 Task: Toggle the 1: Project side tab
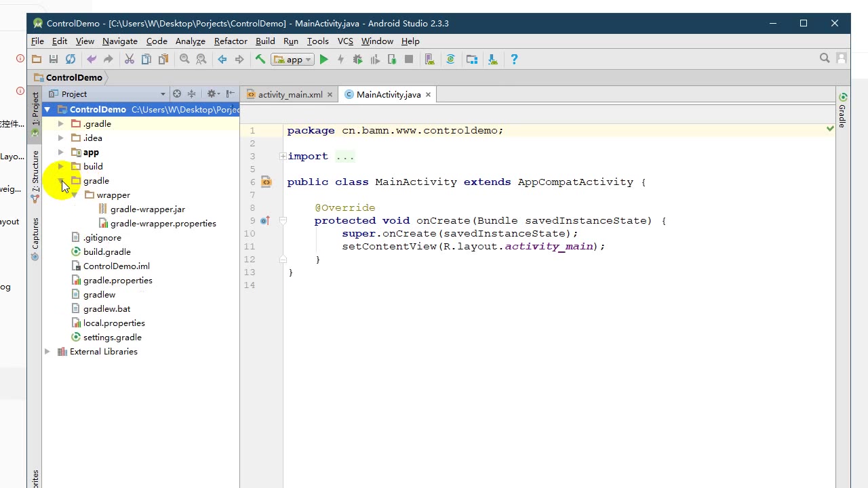tap(35, 115)
